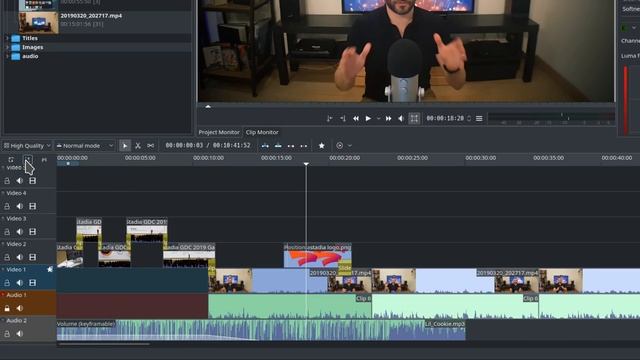Mute the Video 2 track audio

coord(20,257)
